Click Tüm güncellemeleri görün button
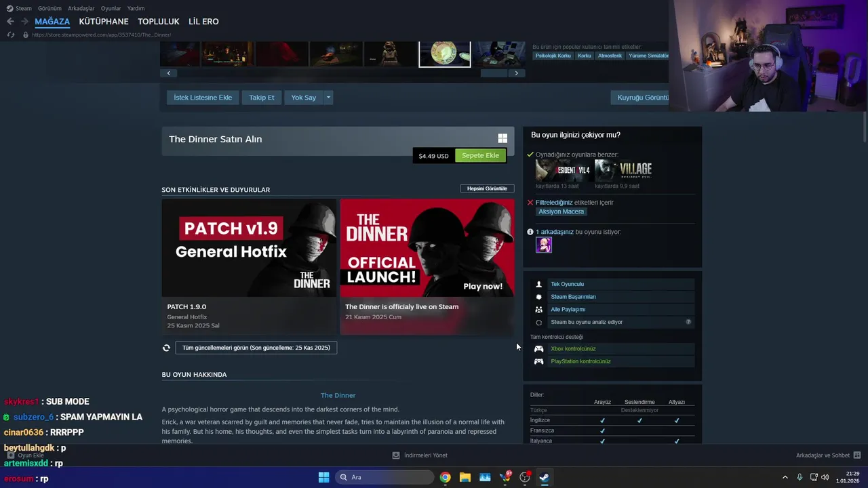This screenshot has width=868, height=488. (256, 348)
